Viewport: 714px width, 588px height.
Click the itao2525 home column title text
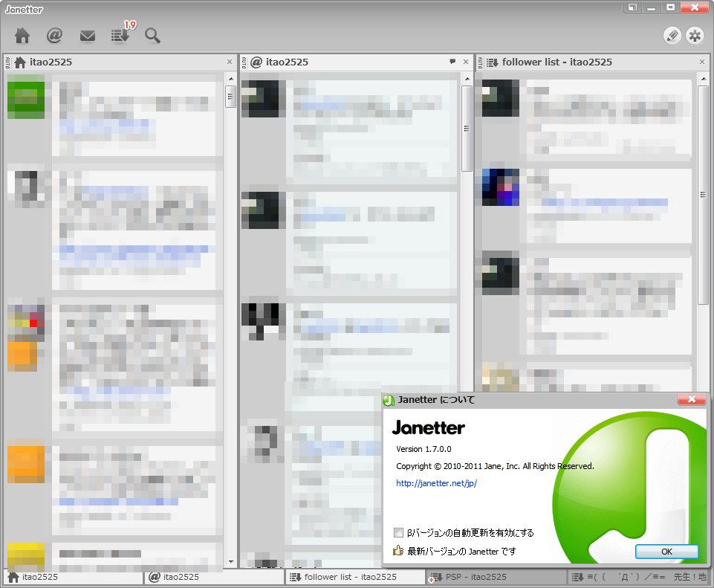pyautogui.click(x=51, y=62)
